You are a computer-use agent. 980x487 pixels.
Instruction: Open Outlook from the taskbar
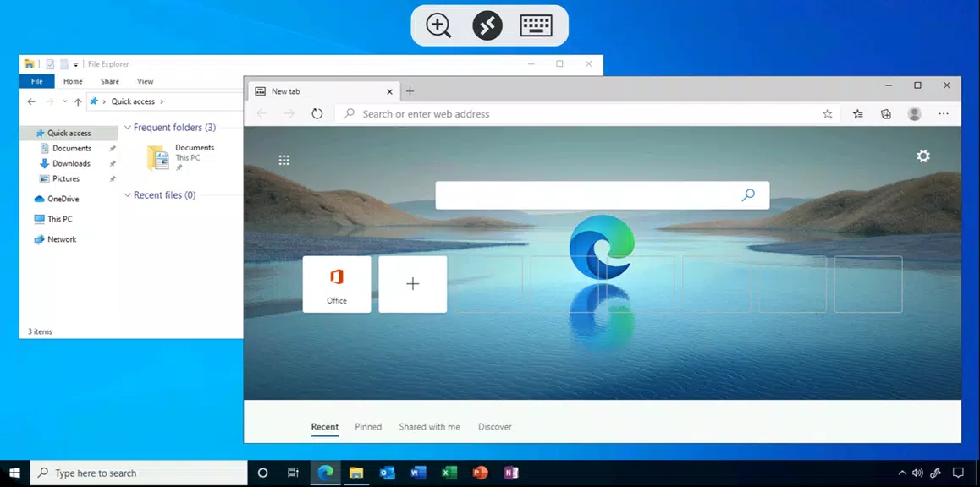(387, 473)
